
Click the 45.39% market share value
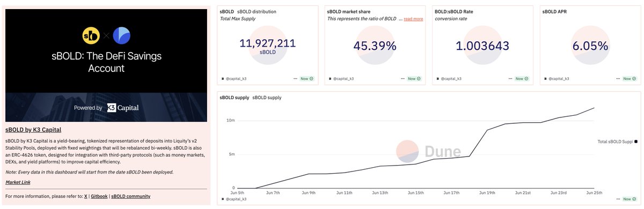[x=375, y=46]
